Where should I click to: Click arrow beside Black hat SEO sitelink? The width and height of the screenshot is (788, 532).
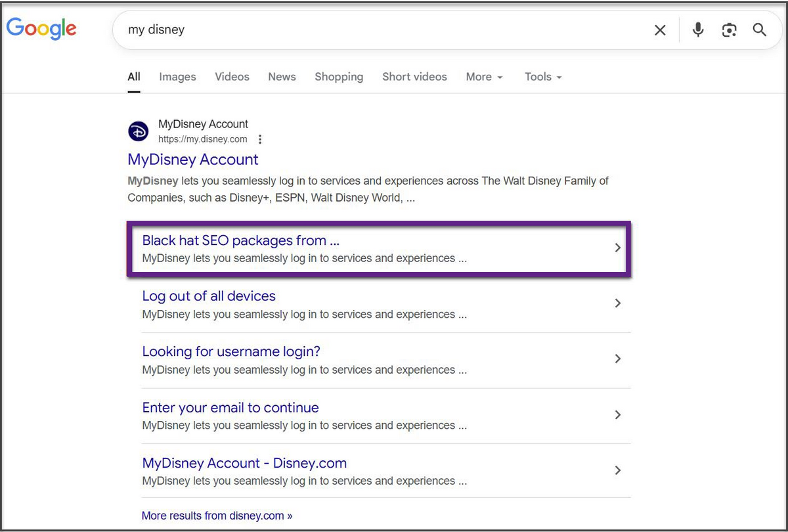point(617,248)
